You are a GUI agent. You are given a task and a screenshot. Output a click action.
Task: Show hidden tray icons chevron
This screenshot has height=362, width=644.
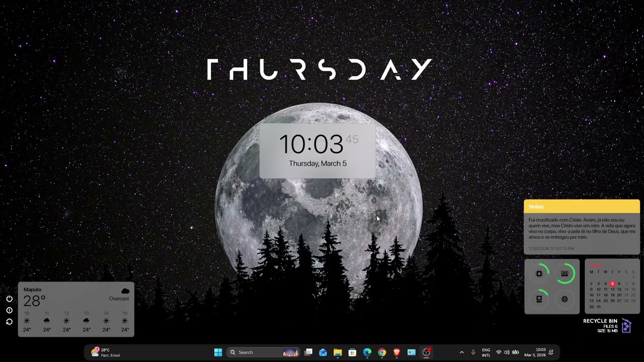[x=462, y=352]
